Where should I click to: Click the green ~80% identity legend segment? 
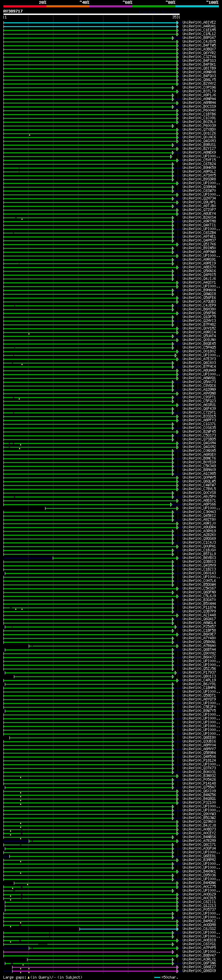tap(154, 6)
